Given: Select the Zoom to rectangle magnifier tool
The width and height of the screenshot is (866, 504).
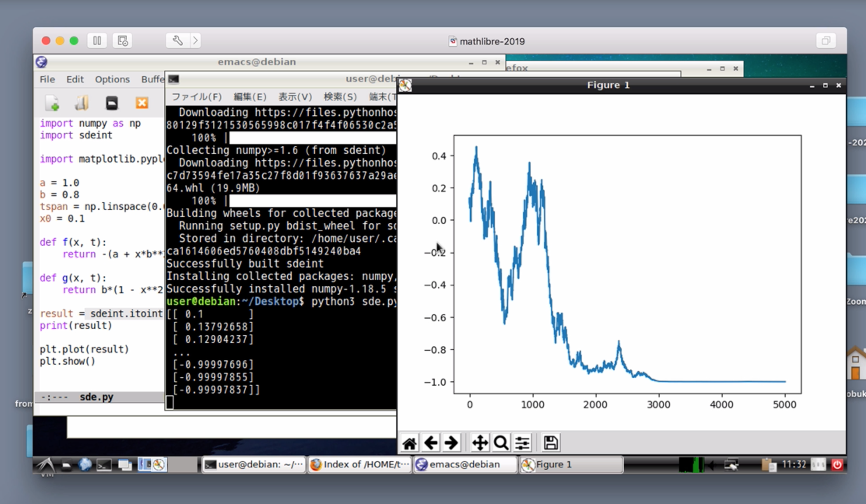Looking at the screenshot, I should [x=501, y=443].
